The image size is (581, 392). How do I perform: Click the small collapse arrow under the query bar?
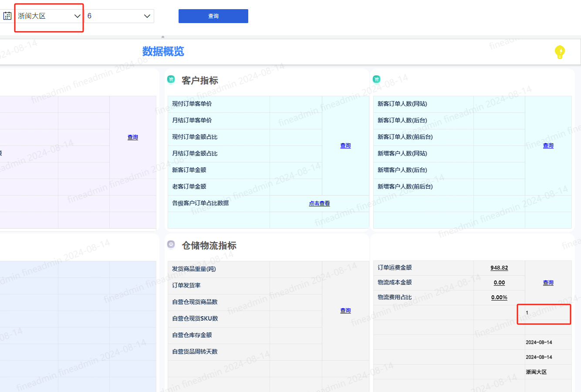(163, 37)
